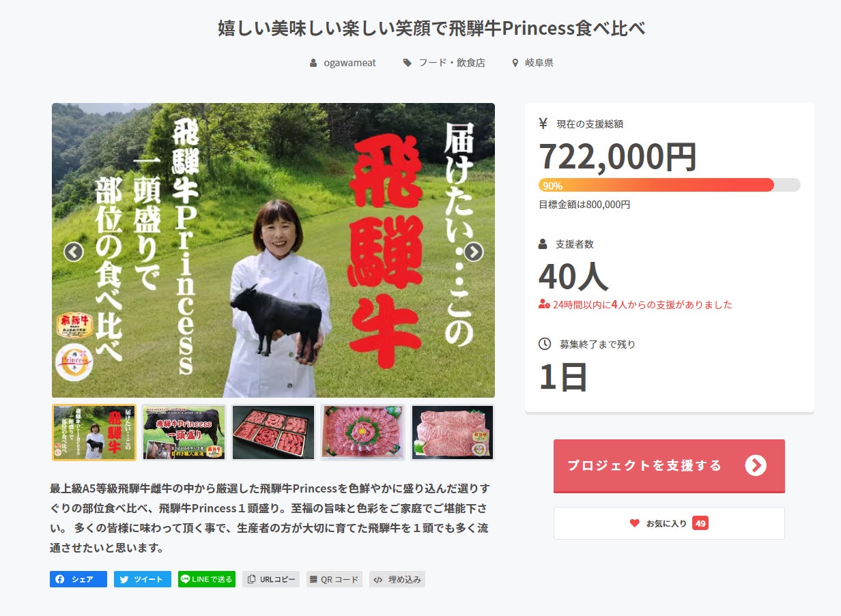Select second thumbnail showing black cow banner

(184, 432)
